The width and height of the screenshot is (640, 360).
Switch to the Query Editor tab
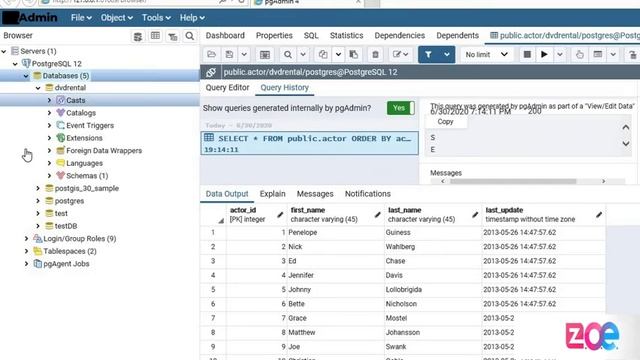[227, 88]
